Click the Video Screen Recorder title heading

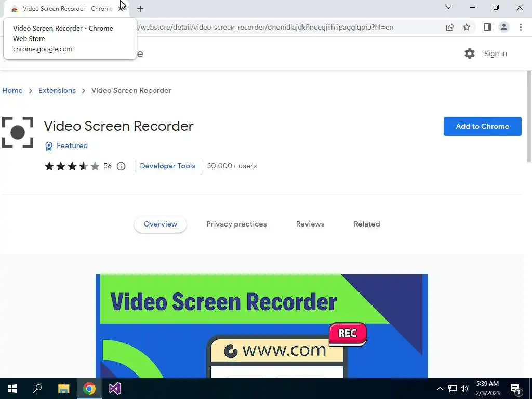click(x=119, y=126)
